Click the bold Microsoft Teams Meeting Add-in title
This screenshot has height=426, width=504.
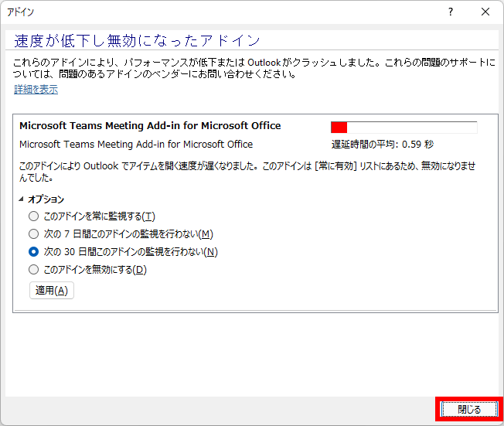(150, 125)
